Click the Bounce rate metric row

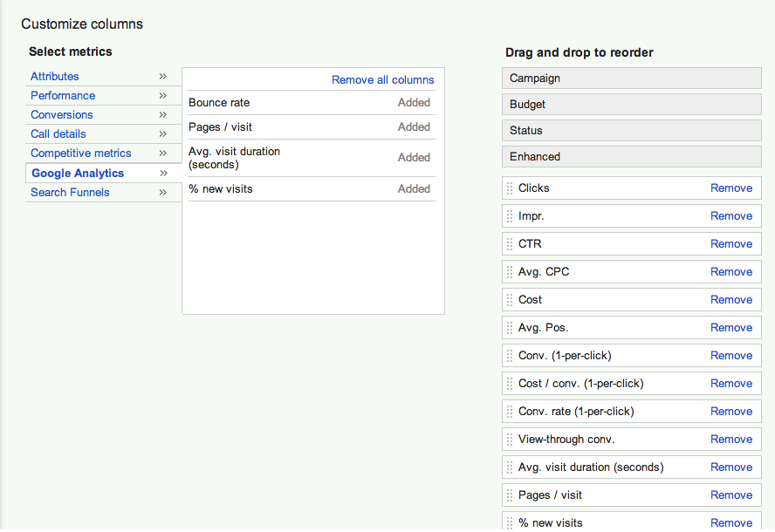(220, 103)
